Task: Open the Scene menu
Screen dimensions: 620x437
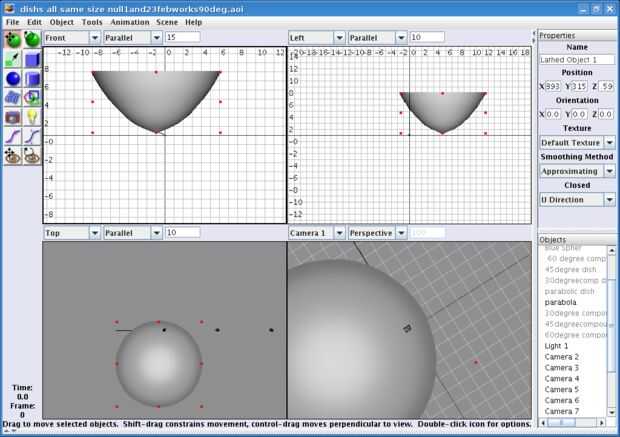Action: pos(167,22)
